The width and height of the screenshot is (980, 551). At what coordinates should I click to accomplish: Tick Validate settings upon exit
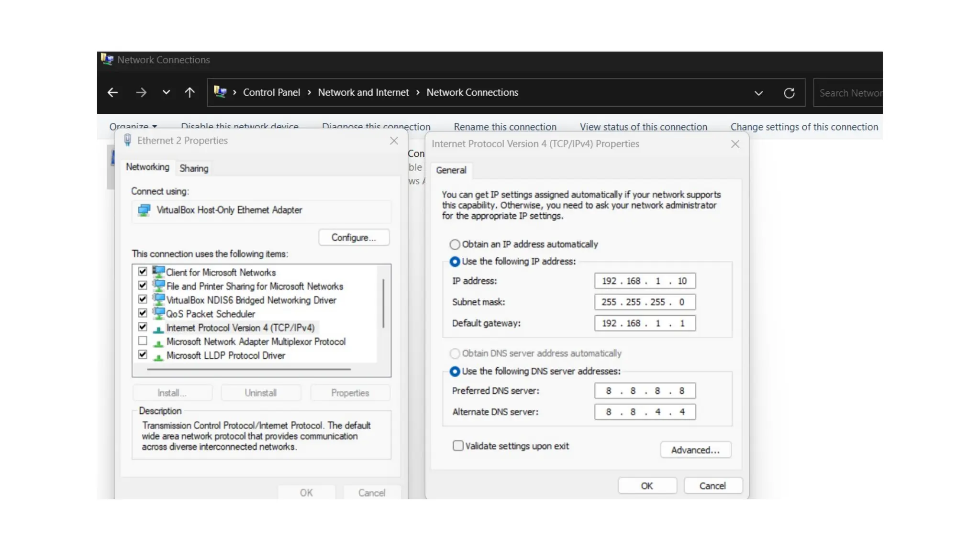(x=458, y=446)
